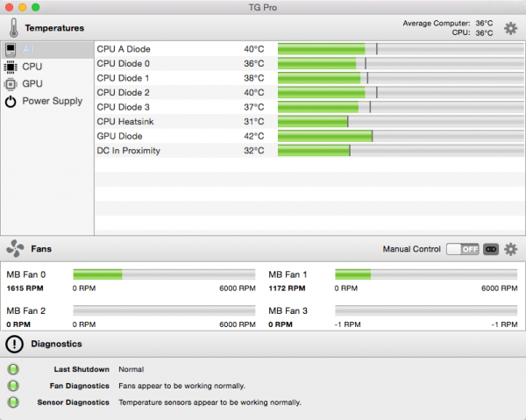This screenshot has height=420, width=526.
Task: Click the green Last Shutdown status light
Action: click(x=13, y=369)
